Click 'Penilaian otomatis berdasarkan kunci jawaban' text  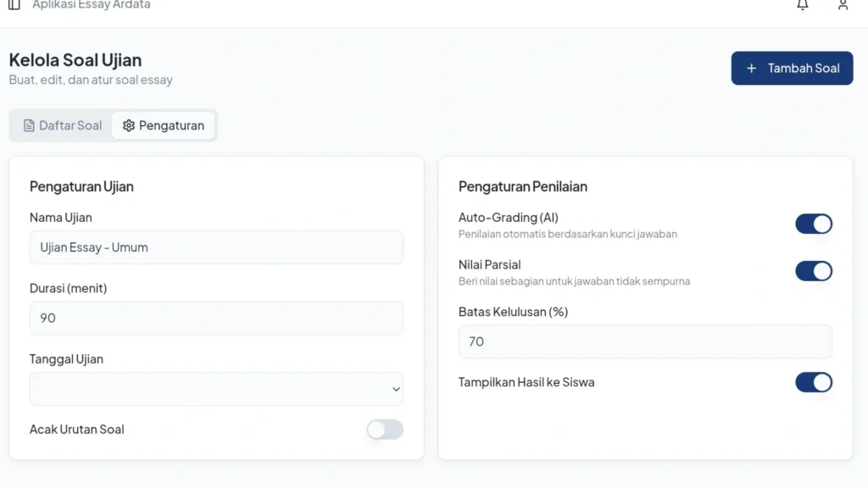(x=567, y=234)
